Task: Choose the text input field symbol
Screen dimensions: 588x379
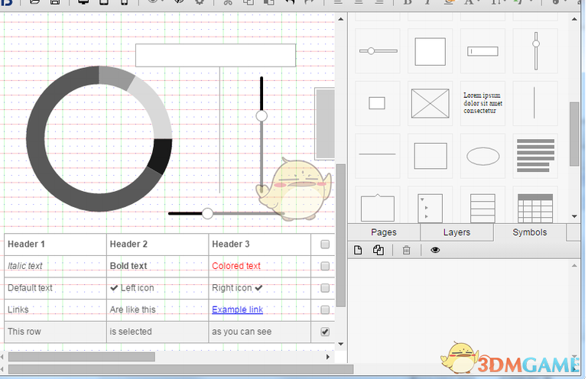Action: point(482,51)
